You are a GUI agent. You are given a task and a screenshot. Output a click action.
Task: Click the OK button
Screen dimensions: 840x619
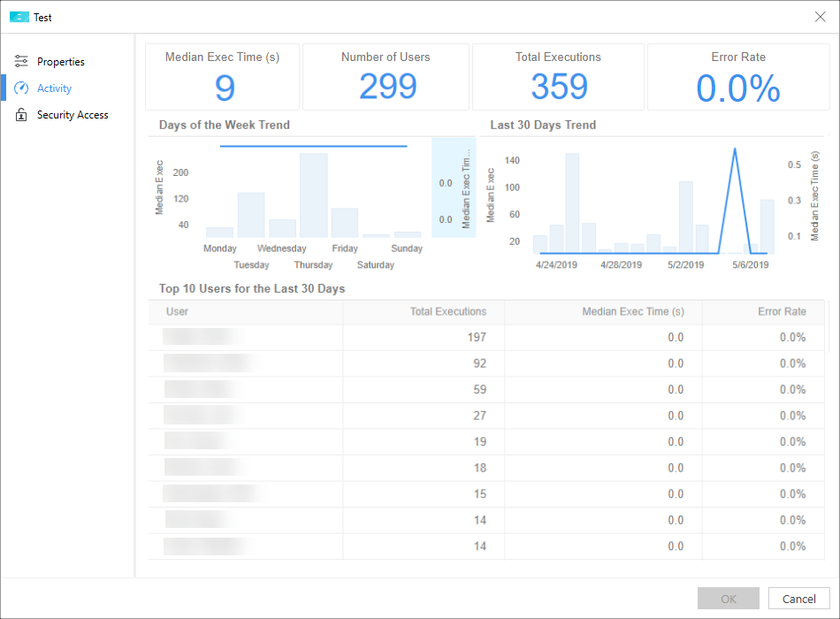click(728, 599)
